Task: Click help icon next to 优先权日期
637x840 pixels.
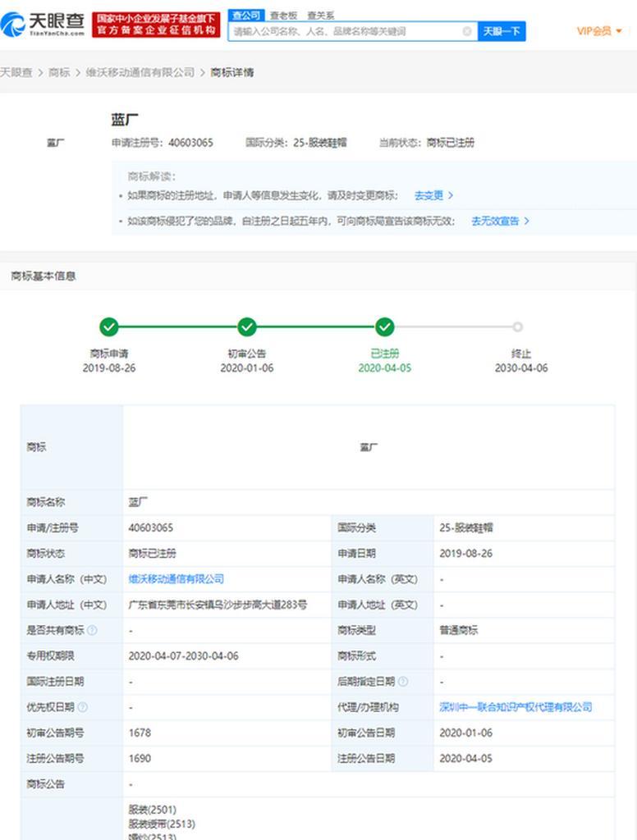Action: pos(83,707)
